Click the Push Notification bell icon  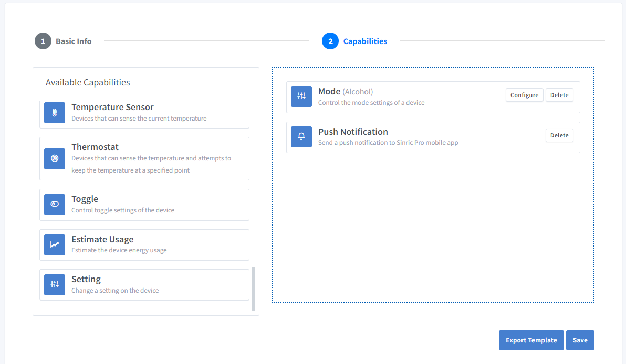pyautogui.click(x=301, y=137)
